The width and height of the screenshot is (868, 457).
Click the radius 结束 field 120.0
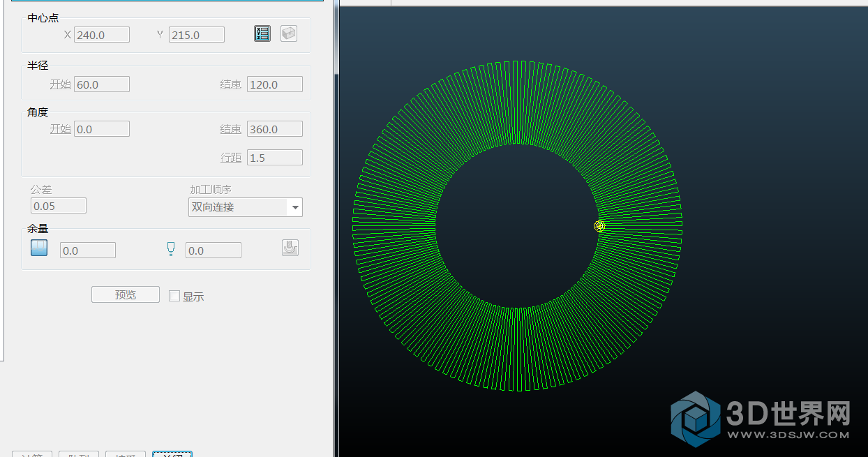(x=275, y=84)
